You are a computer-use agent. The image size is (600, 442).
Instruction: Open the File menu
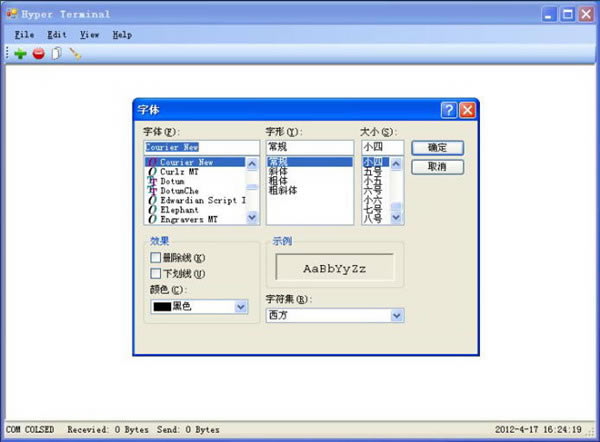[x=25, y=34]
